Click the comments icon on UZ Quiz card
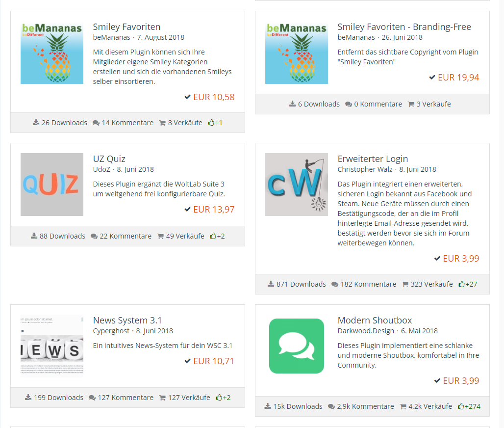The image size is (504, 428). coord(95,236)
